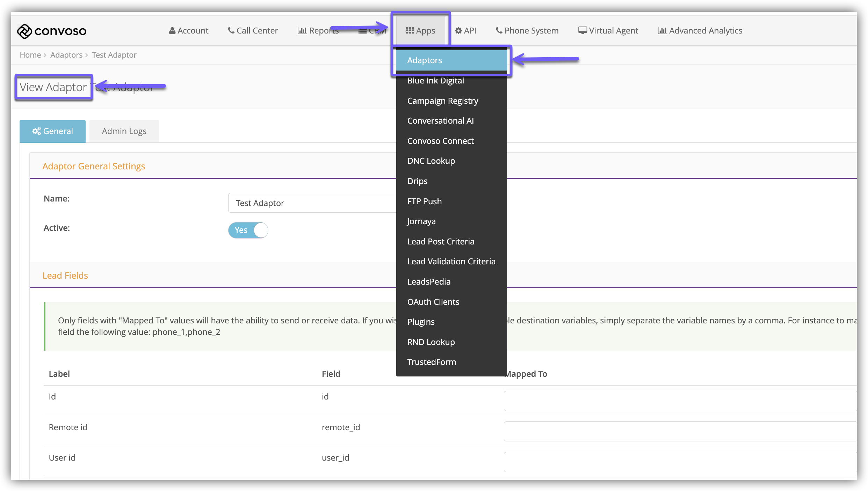
Task: Select Campaign Registry menu entry
Action: point(443,101)
